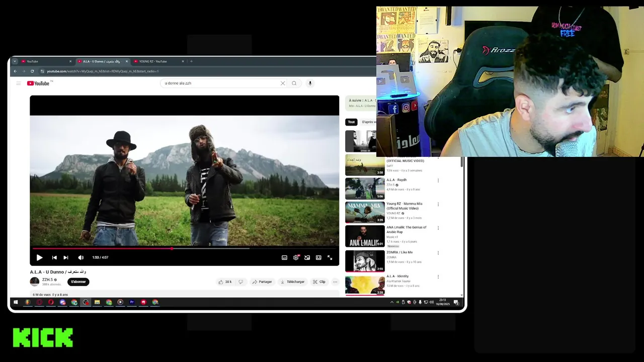The width and height of the screenshot is (644, 362).
Task: Open options menu for ANA Lmalik video
Action: (x=438, y=228)
